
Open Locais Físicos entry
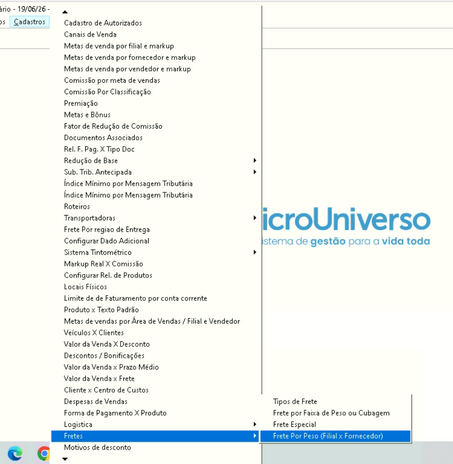pyautogui.click(x=155, y=287)
